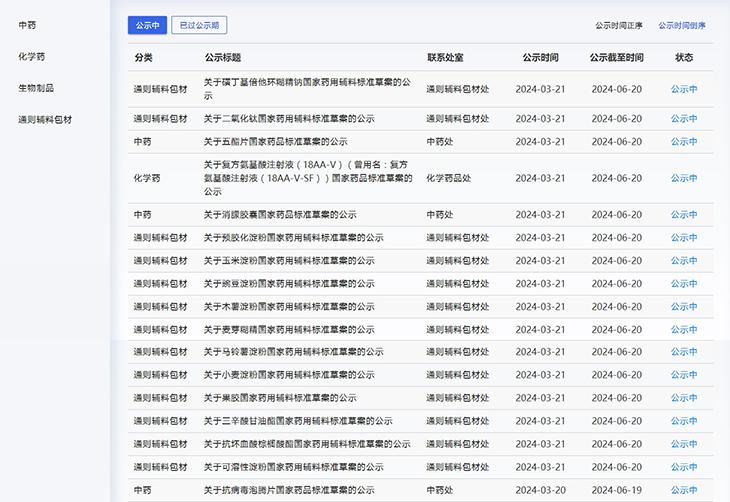The width and height of the screenshot is (730, 502).
Task: Click the 公示时间 column header
Action: click(x=540, y=58)
